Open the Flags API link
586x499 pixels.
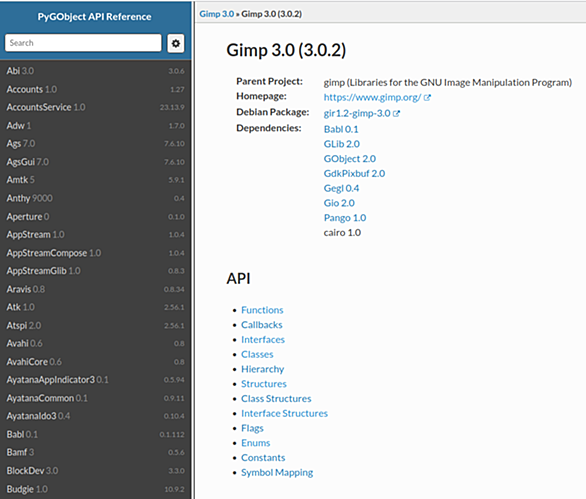(x=252, y=428)
